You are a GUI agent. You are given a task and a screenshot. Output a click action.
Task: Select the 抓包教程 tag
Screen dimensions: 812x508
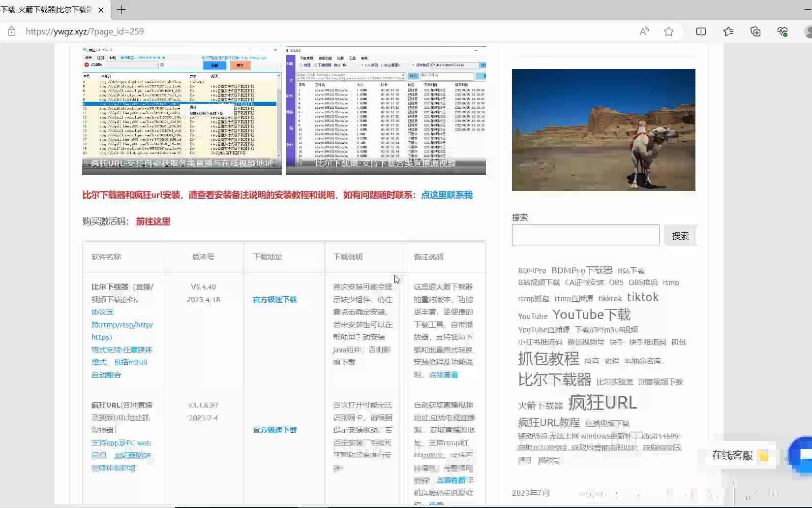click(x=548, y=359)
